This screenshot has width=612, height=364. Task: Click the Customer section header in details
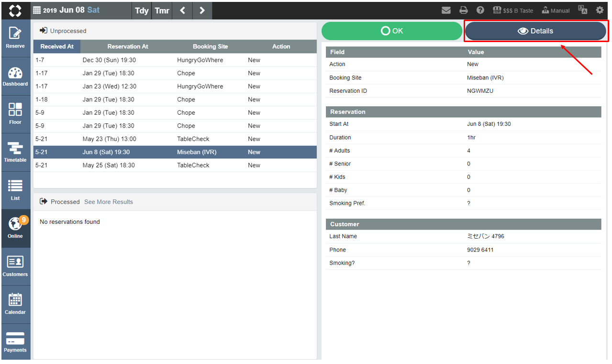point(464,224)
